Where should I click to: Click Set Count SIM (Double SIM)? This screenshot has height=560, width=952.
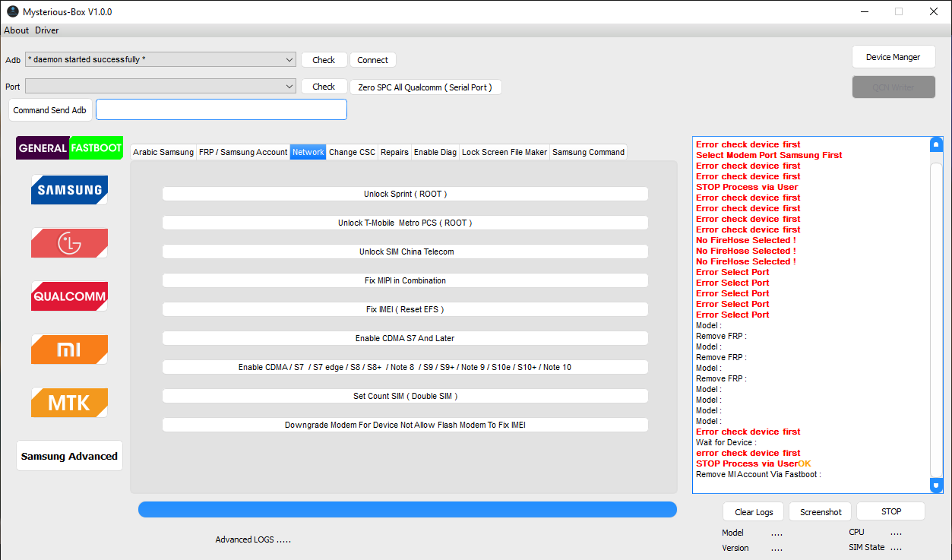pos(405,396)
